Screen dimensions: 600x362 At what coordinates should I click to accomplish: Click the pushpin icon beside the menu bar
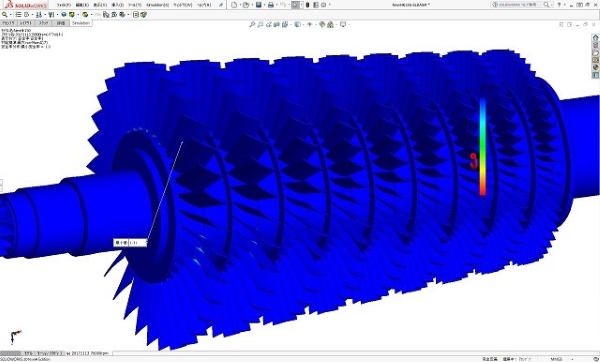coord(221,5)
